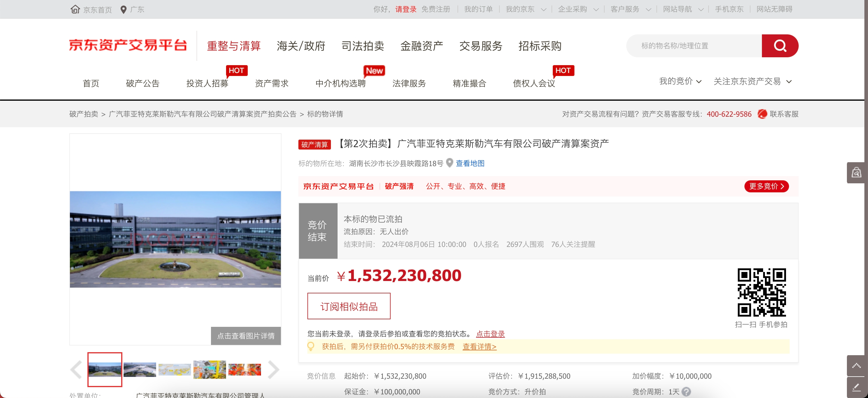Click the location pin icon beside 广东
Image resolution: width=868 pixels, height=398 pixels.
click(123, 9)
